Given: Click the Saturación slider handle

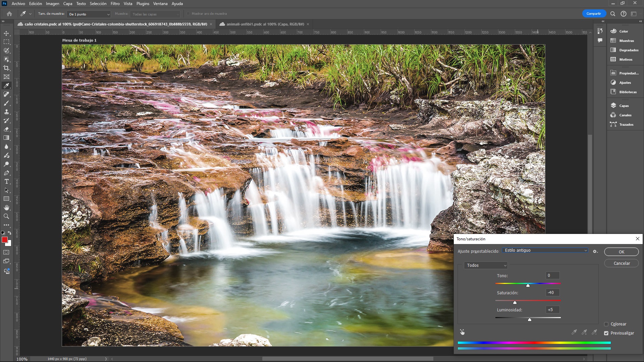Looking at the screenshot, I should coord(515,303).
